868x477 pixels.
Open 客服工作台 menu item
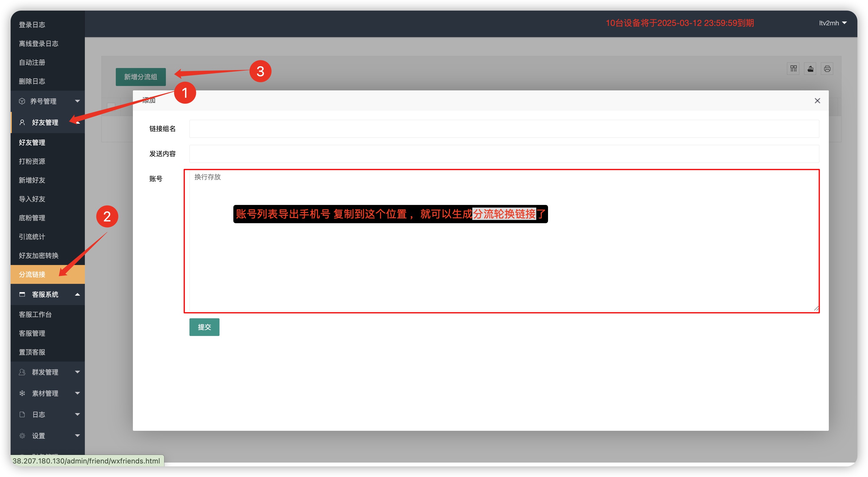pyautogui.click(x=35, y=314)
